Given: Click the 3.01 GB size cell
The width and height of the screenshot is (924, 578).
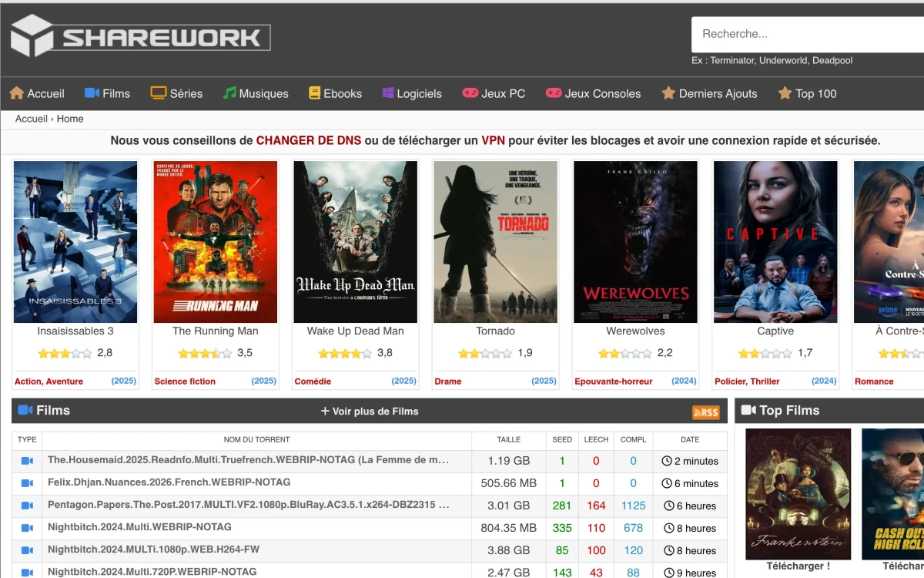Looking at the screenshot, I should click(x=509, y=506).
